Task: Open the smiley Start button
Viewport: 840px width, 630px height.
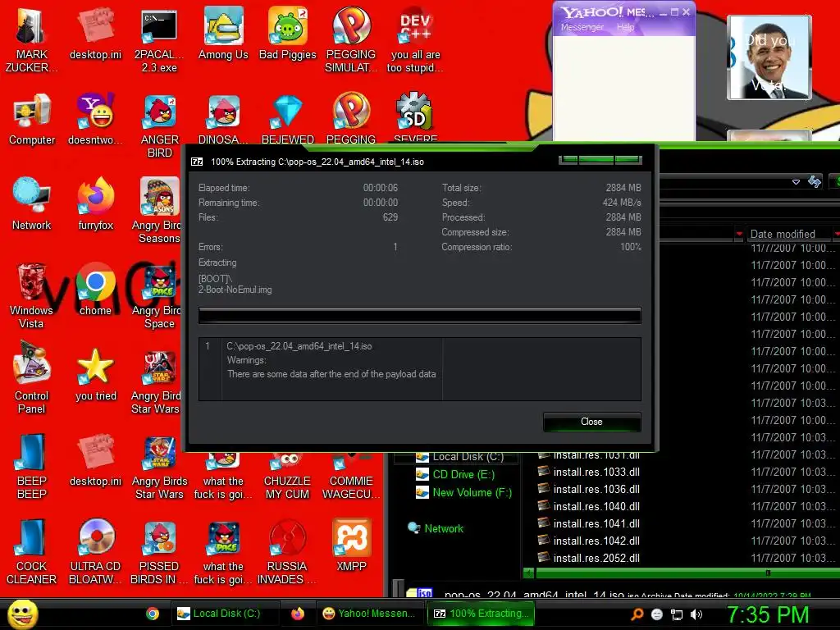Action: (22, 614)
